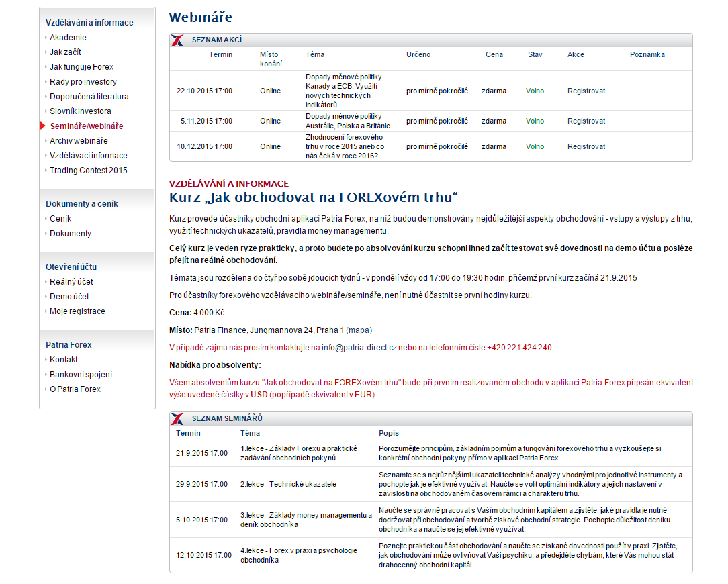The height and width of the screenshot is (584, 728).
Task: Click the Webináře page heading
Action: [201, 17]
